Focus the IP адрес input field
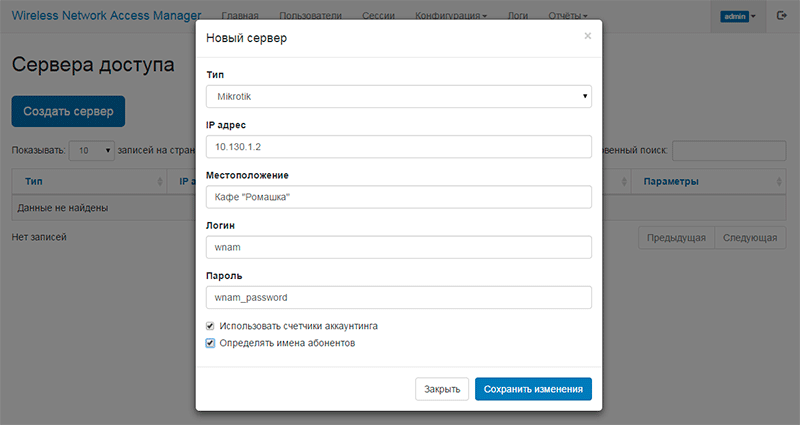Screen dimensions: 800x425 (398, 147)
